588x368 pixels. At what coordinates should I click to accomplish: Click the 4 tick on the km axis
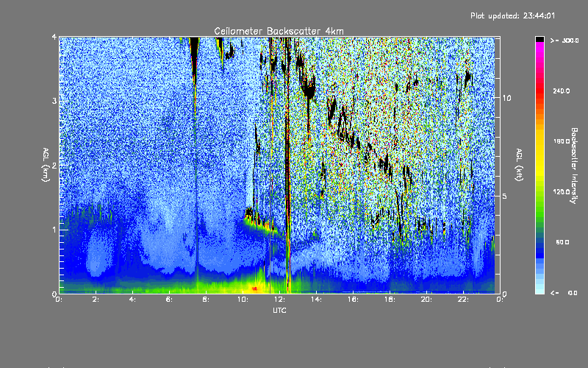(x=54, y=38)
